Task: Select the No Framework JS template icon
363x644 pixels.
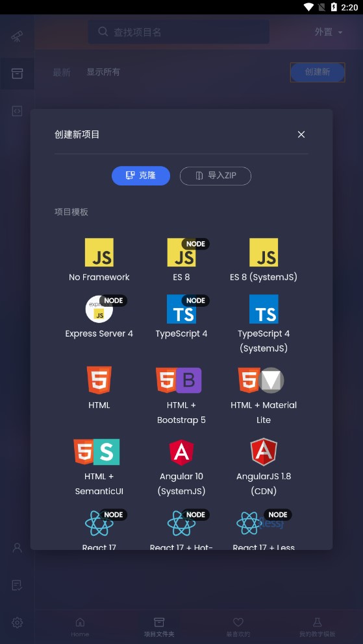Action: [x=99, y=252]
